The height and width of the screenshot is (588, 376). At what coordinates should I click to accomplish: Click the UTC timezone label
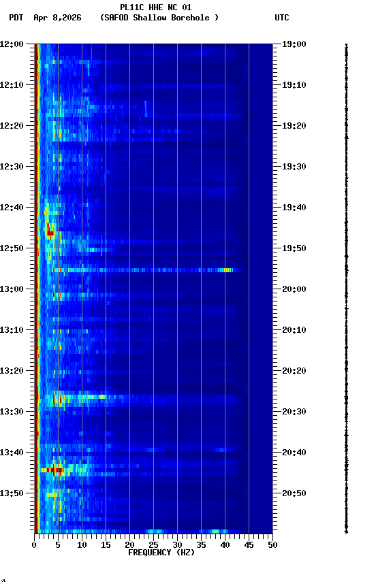click(x=282, y=18)
